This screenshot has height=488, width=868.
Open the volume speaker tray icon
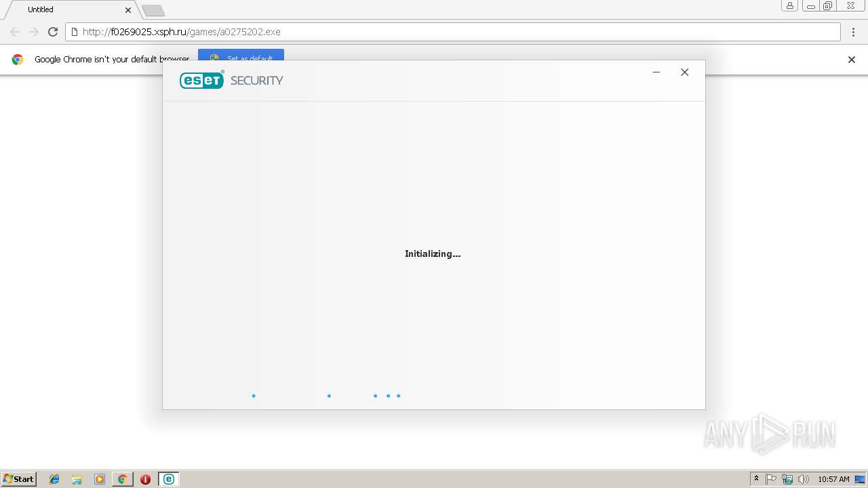(804, 479)
